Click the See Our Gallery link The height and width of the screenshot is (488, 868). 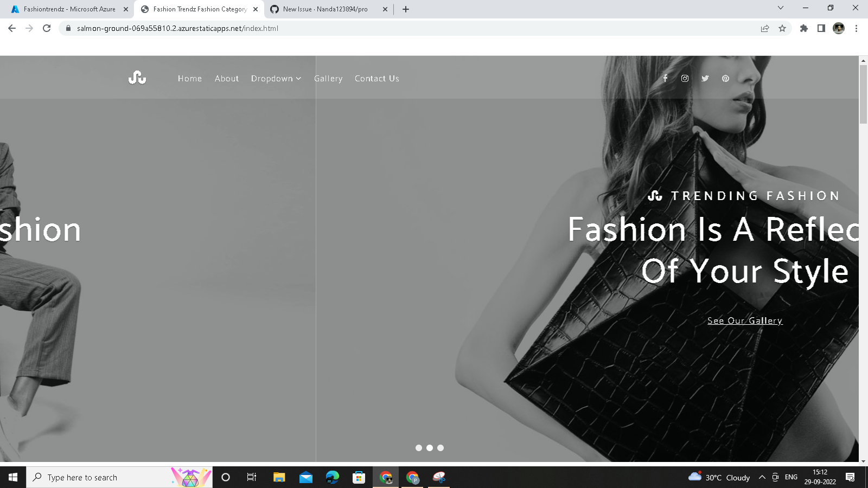click(745, 320)
